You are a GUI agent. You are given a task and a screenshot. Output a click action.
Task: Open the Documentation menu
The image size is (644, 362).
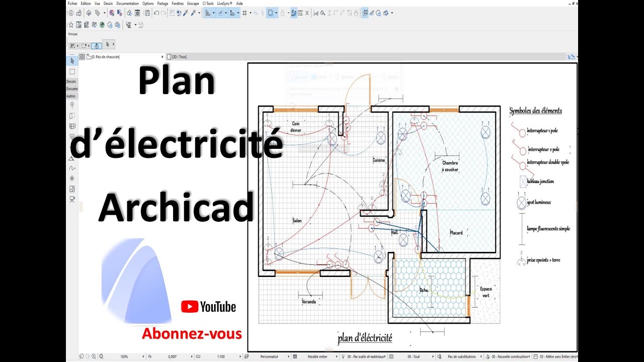[x=127, y=4]
